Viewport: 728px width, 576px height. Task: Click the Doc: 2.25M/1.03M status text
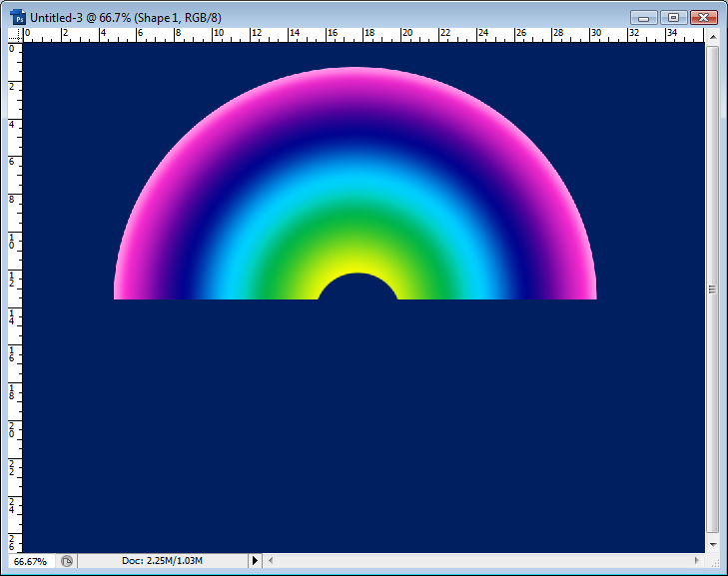tap(162, 561)
